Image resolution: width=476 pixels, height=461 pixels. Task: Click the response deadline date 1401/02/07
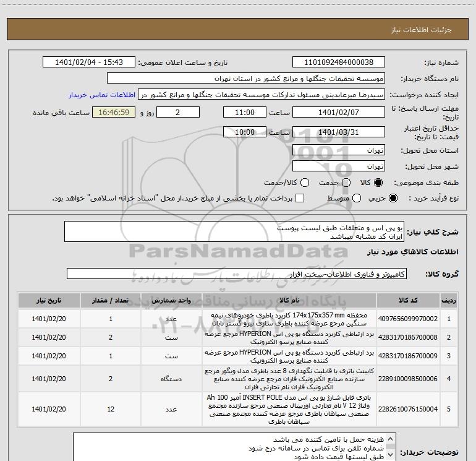click(x=339, y=113)
